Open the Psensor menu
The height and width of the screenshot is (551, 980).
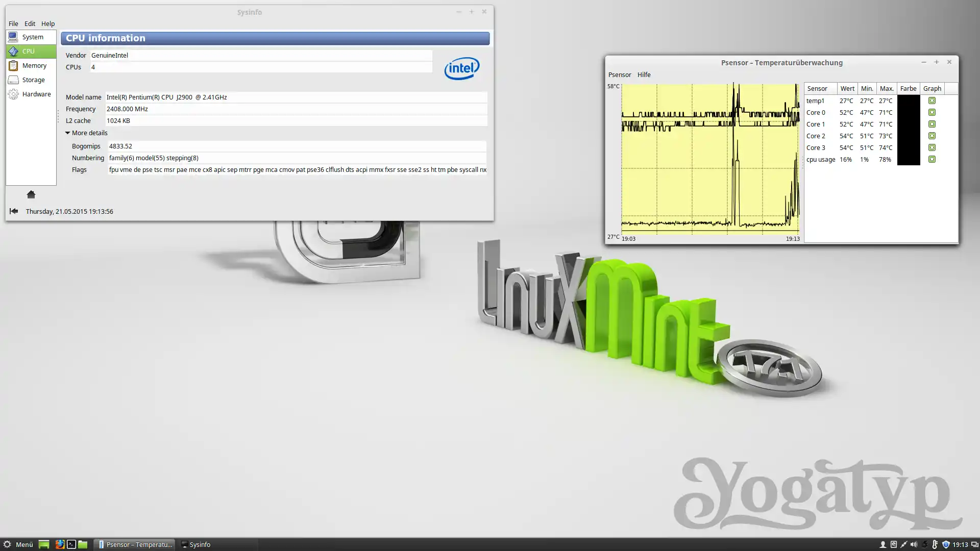click(620, 74)
